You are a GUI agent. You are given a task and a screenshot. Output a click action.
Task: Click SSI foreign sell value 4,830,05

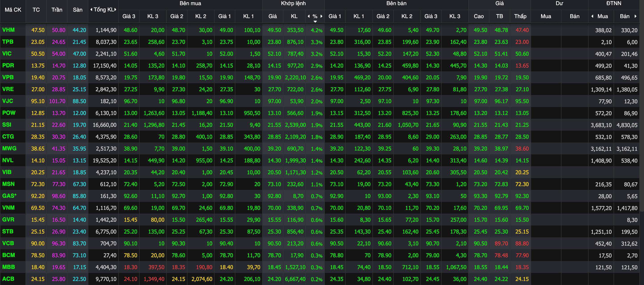tap(627, 125)
